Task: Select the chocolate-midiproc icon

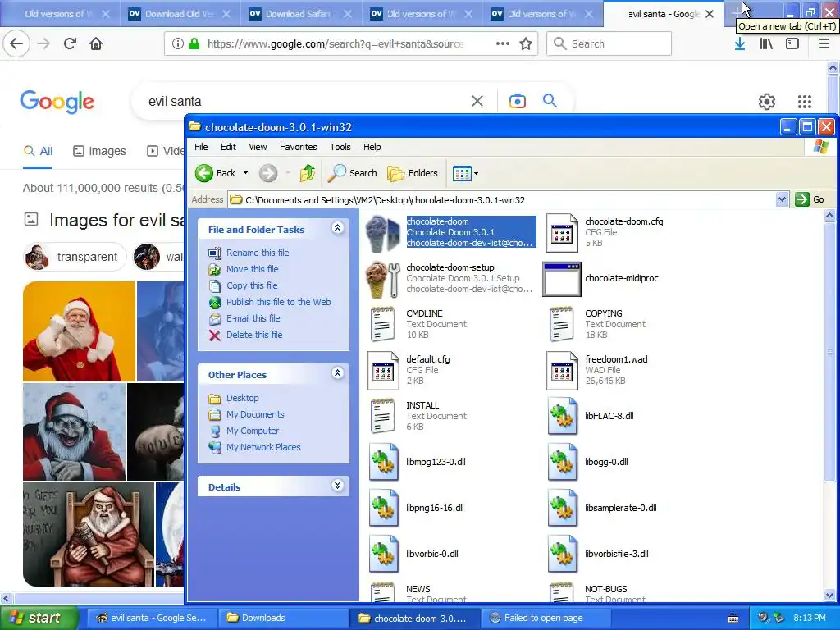Action: click(x=562, y=279)
